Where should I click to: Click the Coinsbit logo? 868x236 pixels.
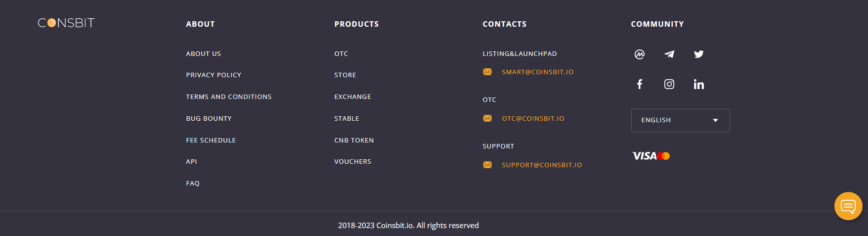click(x=66, y=23)
